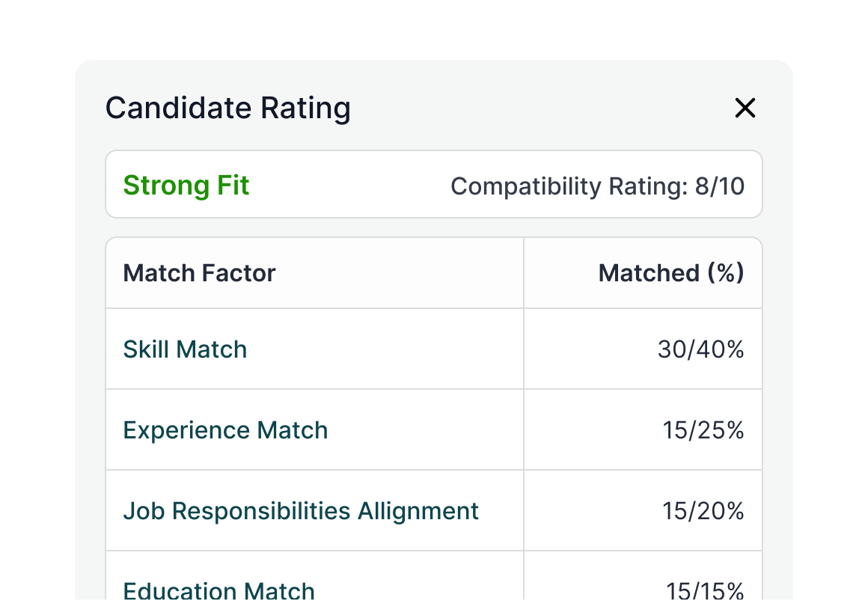This screenshot has width=868, height=615.
Task: Click the Compatibility Rating text
Action: 597,186
